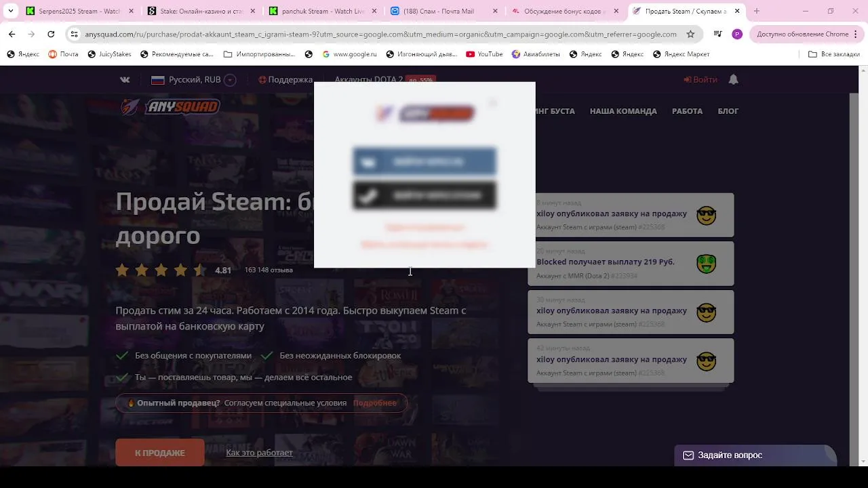Open the YouTube bookmark
The height and width of the screenshot is (488, 868).
point(484,54)
